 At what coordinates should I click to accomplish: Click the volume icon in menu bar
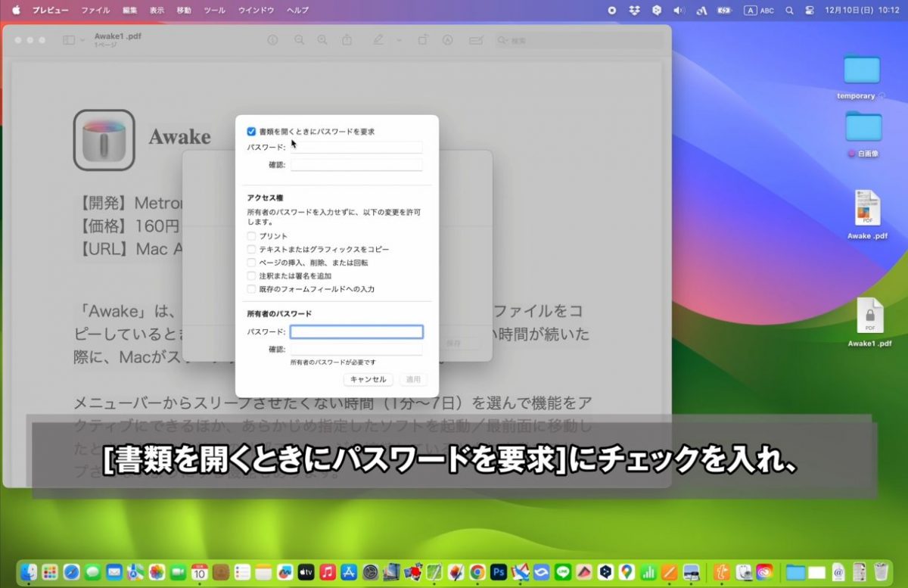tap(679, 11)
